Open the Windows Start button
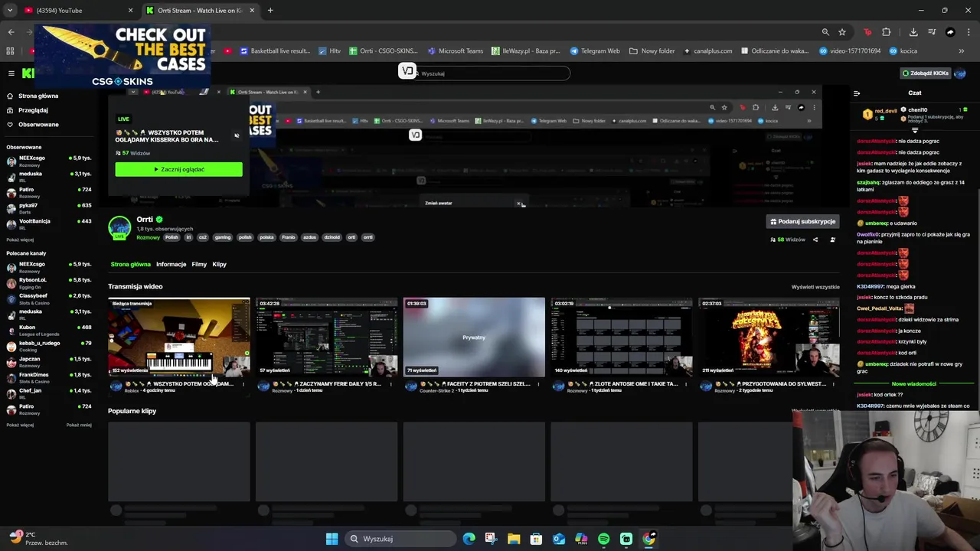This screenshot has width=980, height=551. [x=332, y=539]
